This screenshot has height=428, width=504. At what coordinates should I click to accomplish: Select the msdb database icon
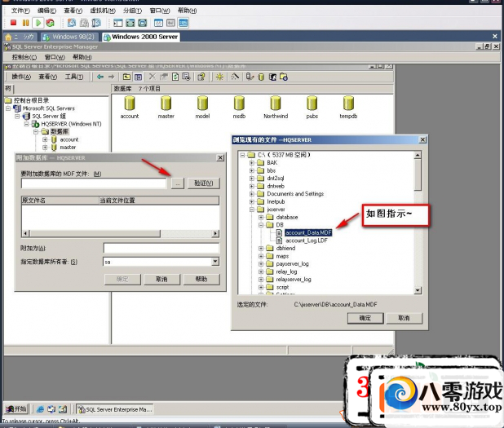click(239, 108)
